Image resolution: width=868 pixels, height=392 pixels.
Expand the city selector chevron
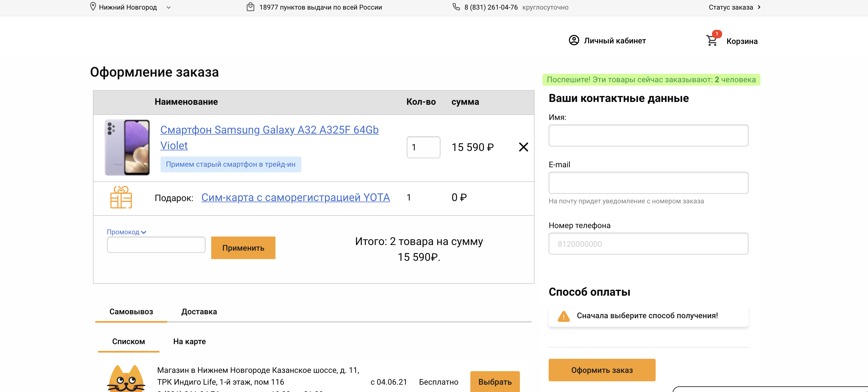[x=168, y=7]
